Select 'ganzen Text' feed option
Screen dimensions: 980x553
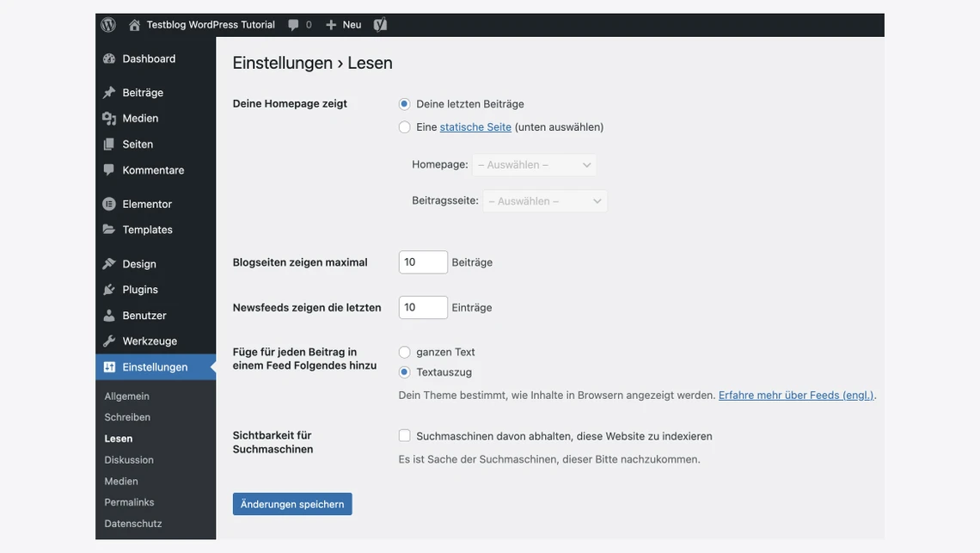click(x=404, y=352)
